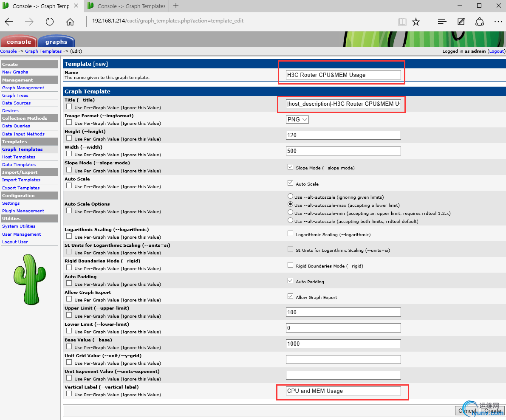Open a new browser tab
The height and width of the screenshot is (420, 506).
(176, 6)
